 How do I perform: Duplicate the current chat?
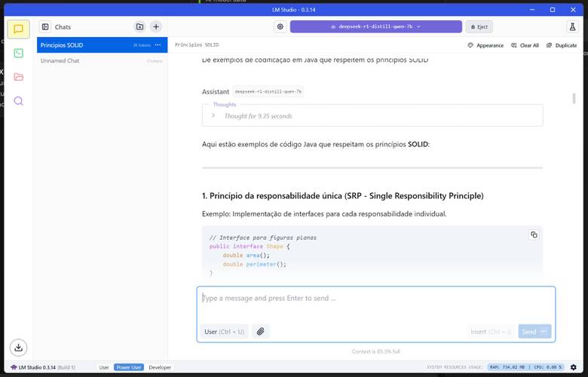point(562,45)
